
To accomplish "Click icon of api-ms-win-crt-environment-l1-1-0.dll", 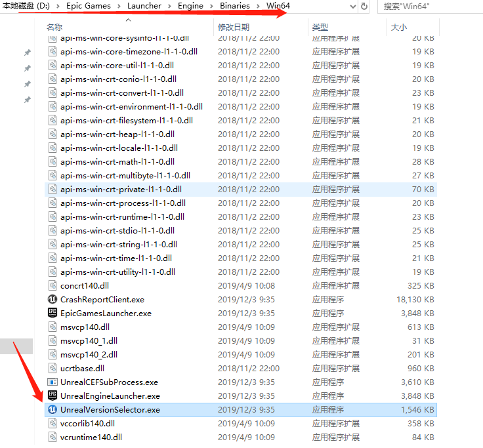I will point(52,106).
